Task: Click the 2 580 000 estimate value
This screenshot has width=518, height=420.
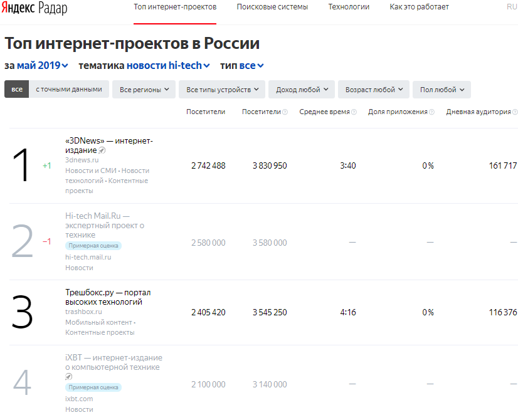Action: coord(208,243)
